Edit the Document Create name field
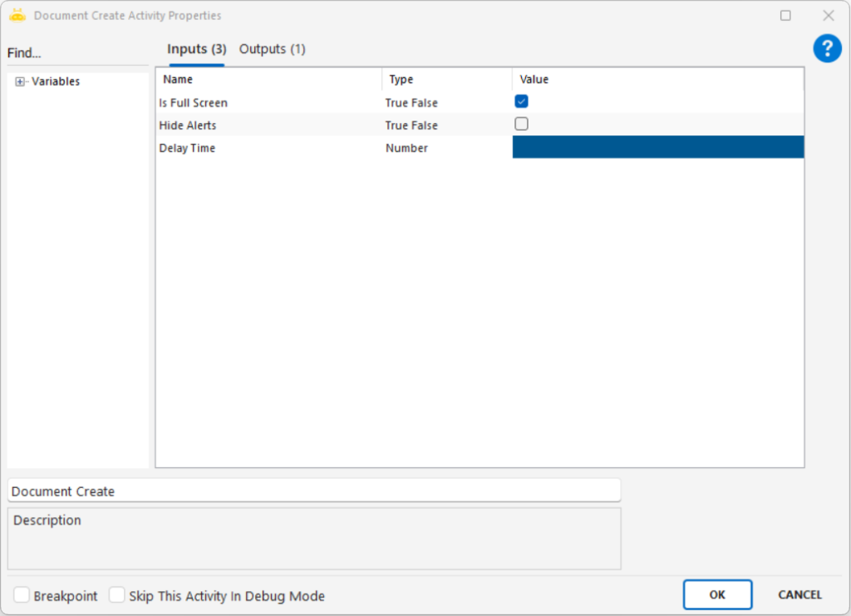This screenshot has height=616, width=851. coord(313,490)
